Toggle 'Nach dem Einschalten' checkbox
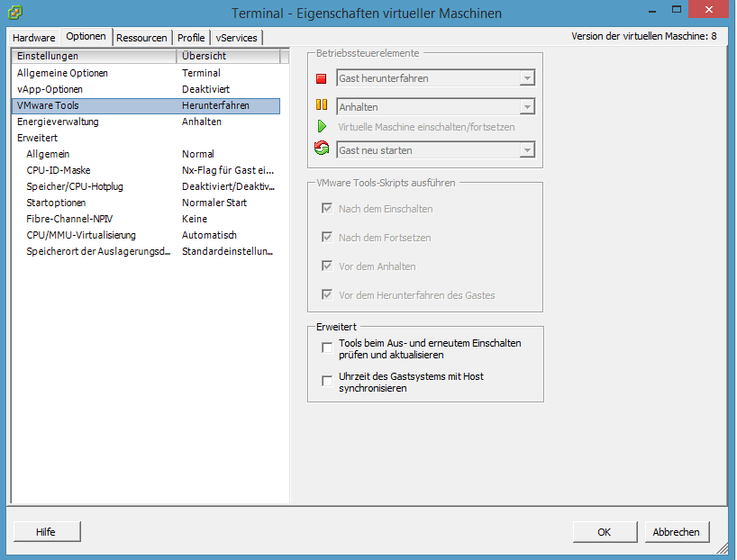The image size is (737, 560). [327, 208]
